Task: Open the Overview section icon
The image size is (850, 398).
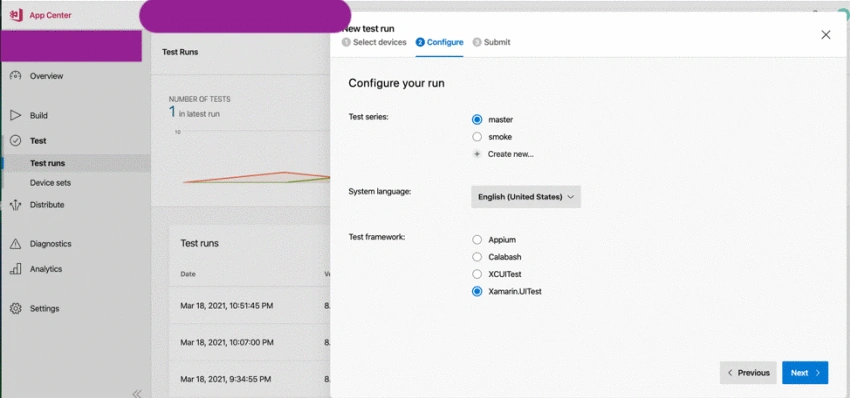Action: 16,76
